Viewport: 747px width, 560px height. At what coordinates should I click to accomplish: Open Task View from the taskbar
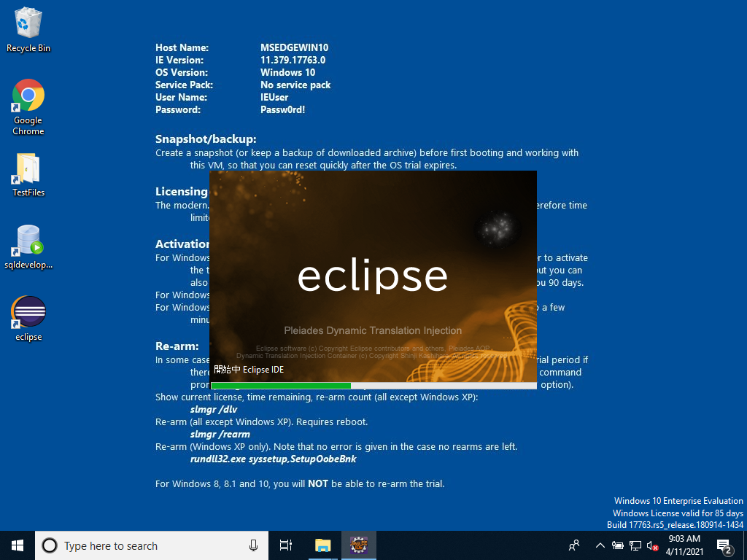point(286,545)
